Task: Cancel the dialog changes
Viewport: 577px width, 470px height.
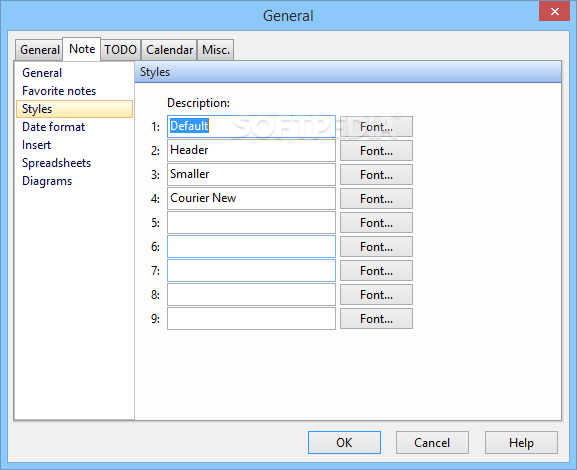Action: click(432, 442)
